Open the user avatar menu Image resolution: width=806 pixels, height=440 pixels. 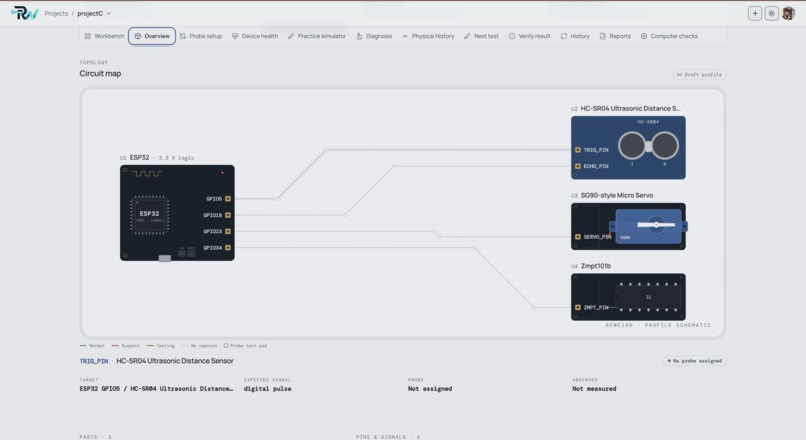coord(789,13)
